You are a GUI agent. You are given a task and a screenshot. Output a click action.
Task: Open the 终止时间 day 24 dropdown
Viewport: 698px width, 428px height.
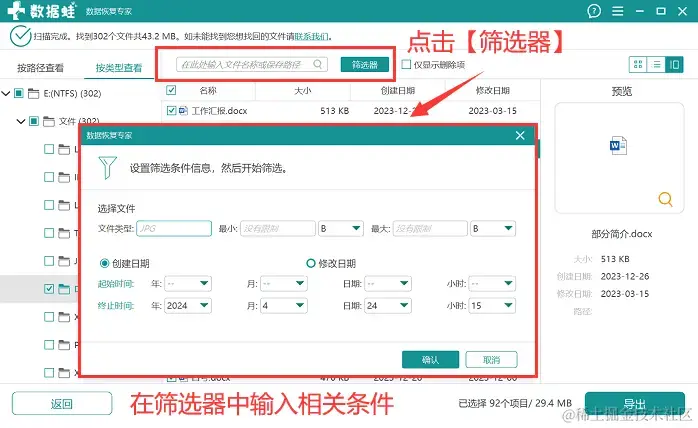click(x=388, y=306)
